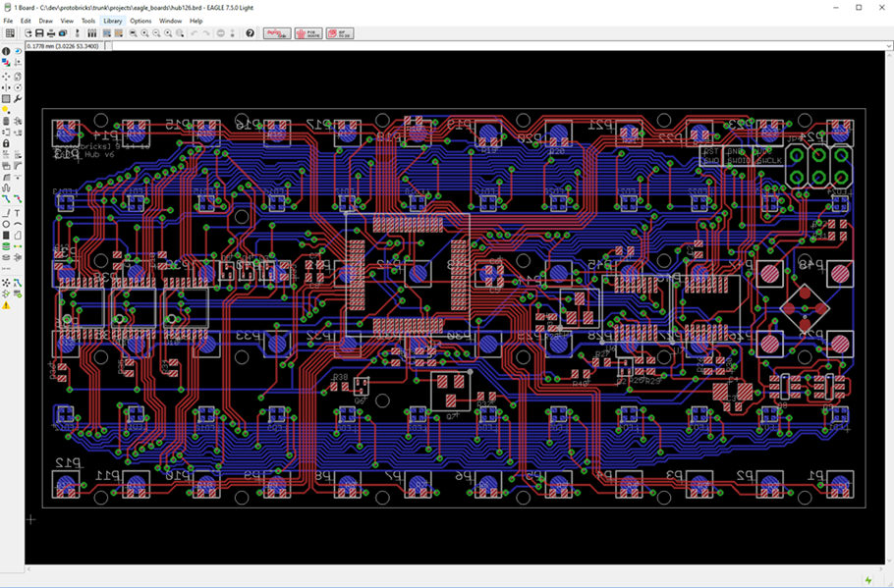The image size is (894, 588).
Task: Open the Library menu
Action: pyautogui.click(x=112, y=21)
